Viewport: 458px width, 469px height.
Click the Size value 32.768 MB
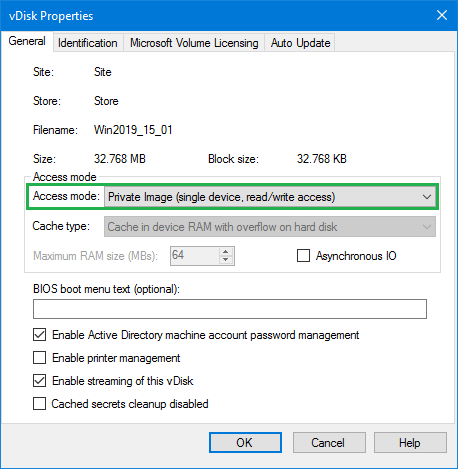[x=120, y=159]
